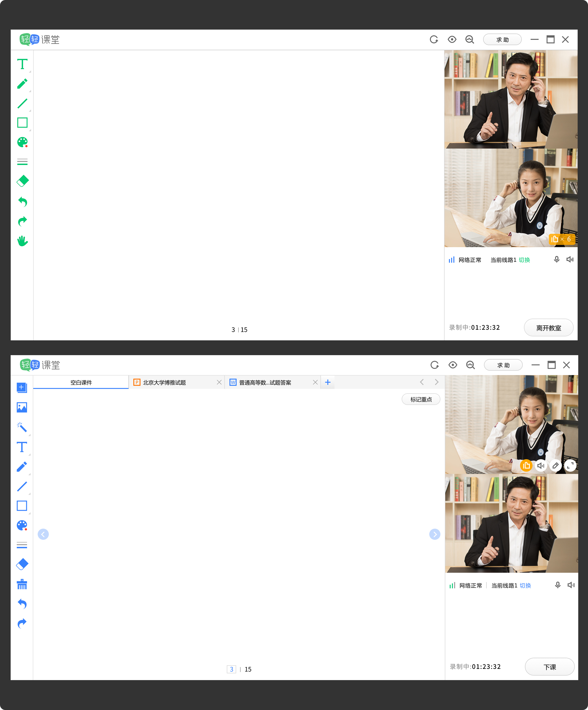
Task: Switch to the 北京大学博雅试题 tab
Action: pyautogui.click(x=164, y=382)
